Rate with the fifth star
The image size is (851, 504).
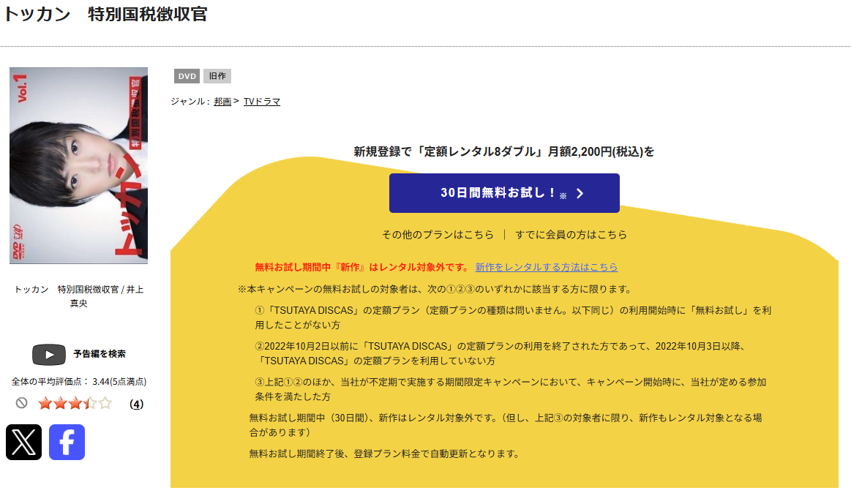[x=105, y=403]
